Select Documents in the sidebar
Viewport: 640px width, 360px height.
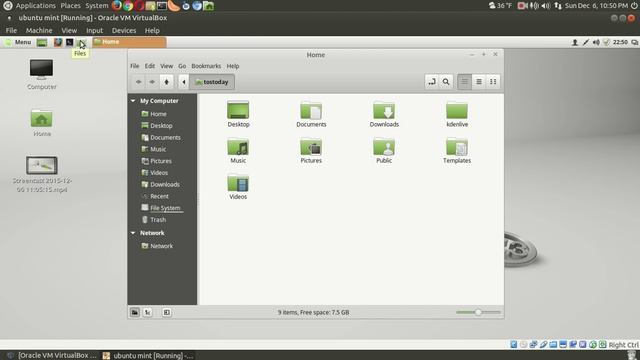point(162,138)
